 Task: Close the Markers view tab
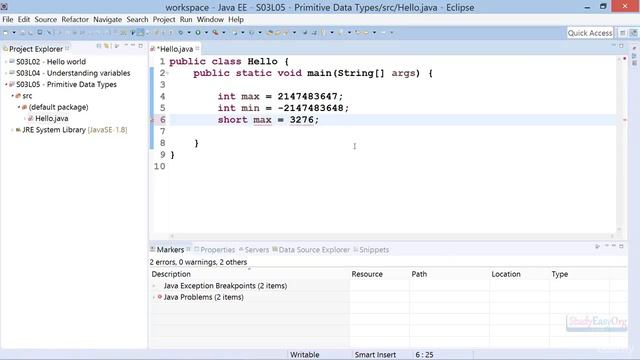pos(189,249)
